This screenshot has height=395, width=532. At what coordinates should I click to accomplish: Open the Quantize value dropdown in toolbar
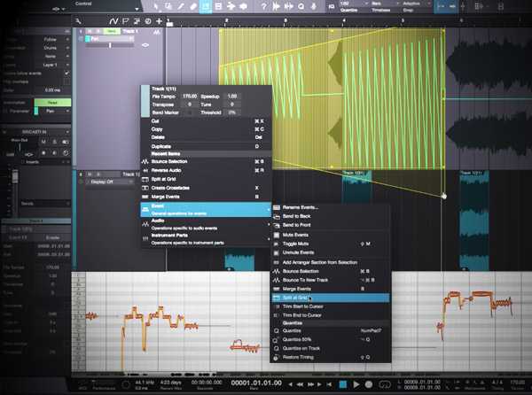coord(354,4)
